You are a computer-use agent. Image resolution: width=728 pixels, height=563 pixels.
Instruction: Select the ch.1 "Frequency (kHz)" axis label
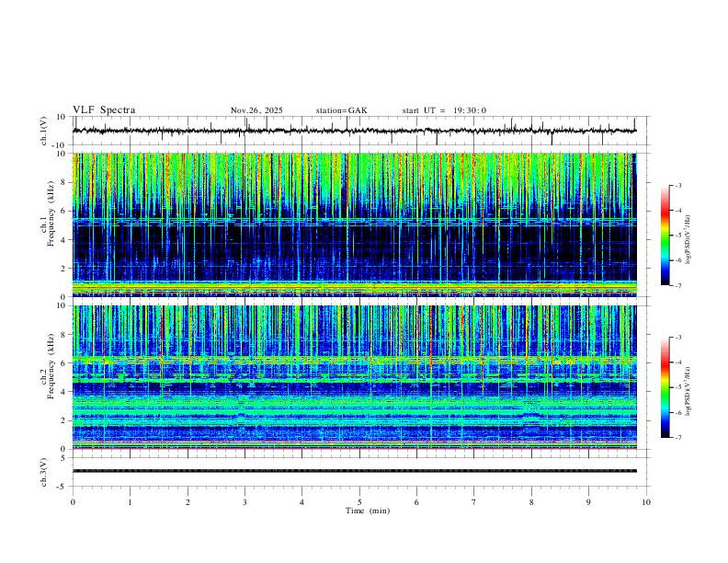[51, 213]
